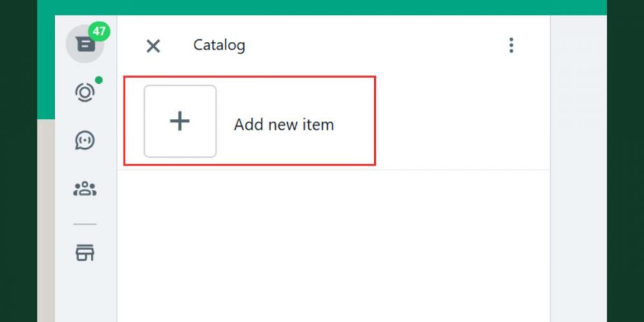
Task: Click the empty catalog list area
Action: pos(334,245)
